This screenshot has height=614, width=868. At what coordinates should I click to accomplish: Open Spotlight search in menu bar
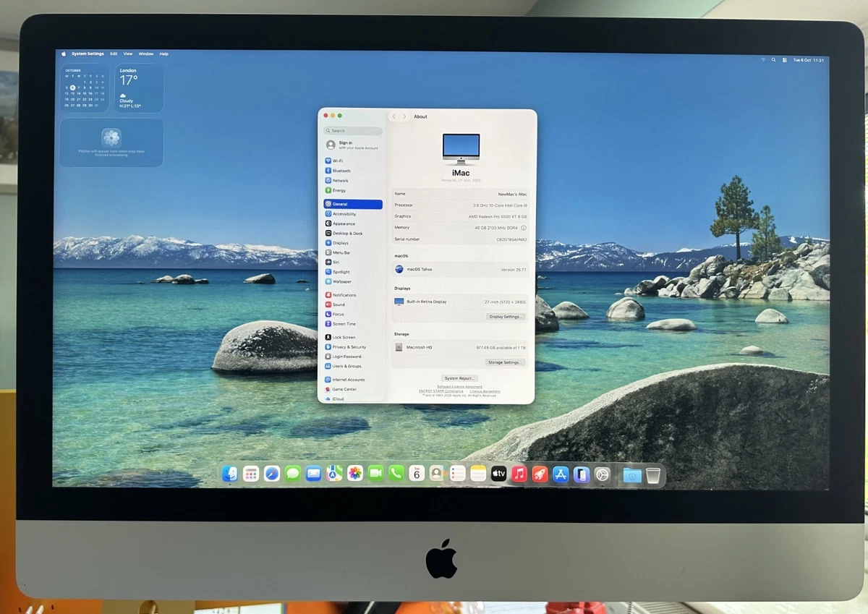tap(773, 60)
